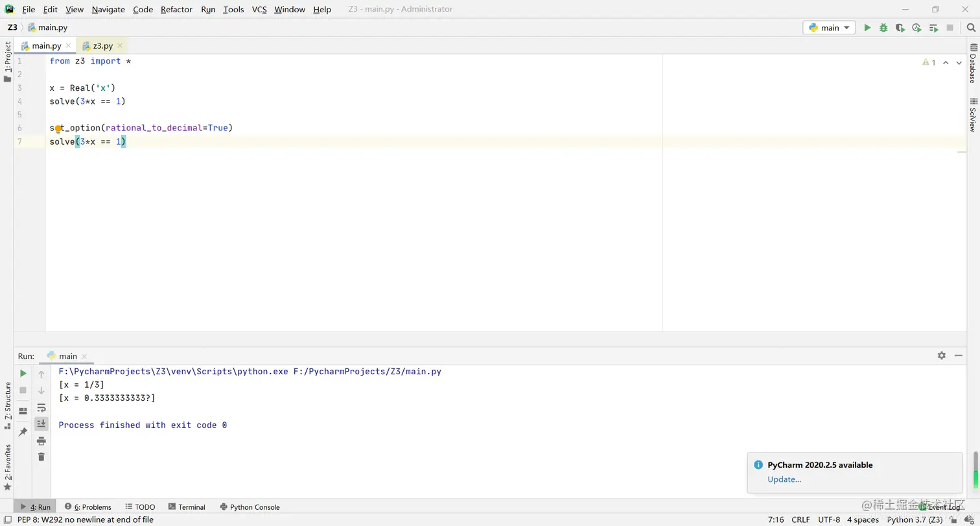Open the VCS menu

[x=259, y=9]
